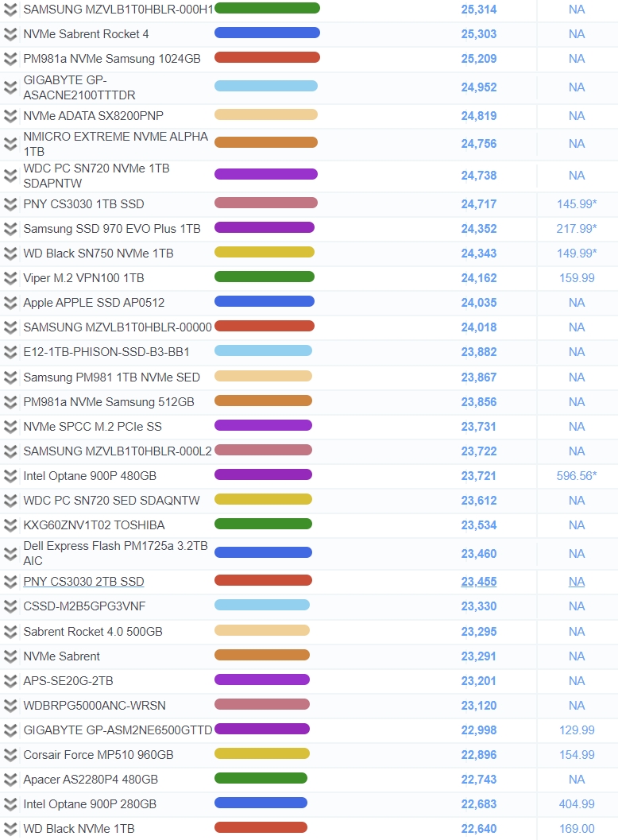Click the 159.99 price for Viper VPN100
Image resolution: width=618 pixels, height=840 pixels.
click(x=577, y=278)
